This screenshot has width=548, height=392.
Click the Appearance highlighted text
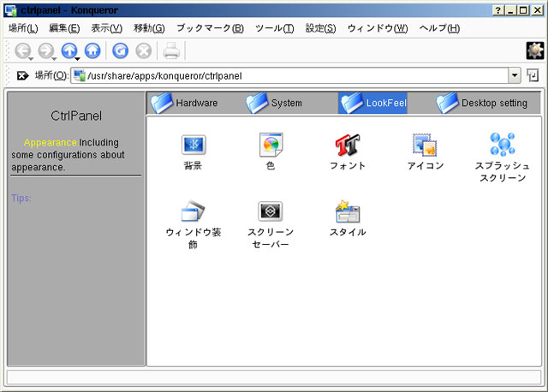(51, 143)
